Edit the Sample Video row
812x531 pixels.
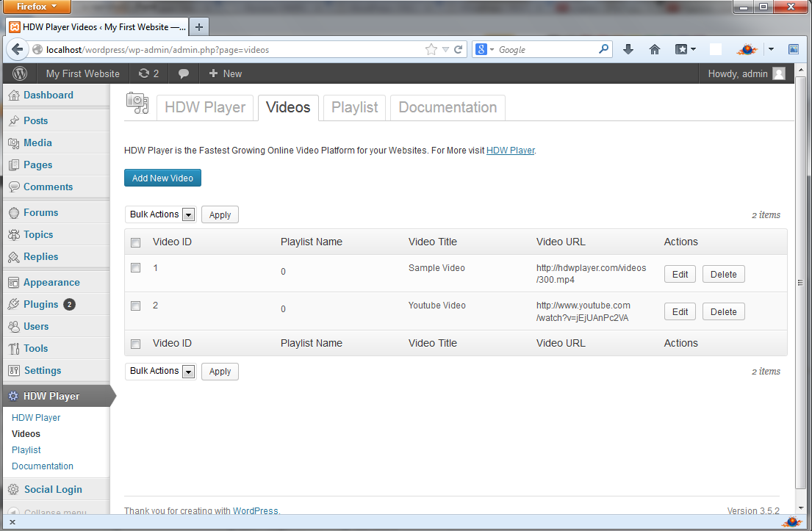click(680, 274)
